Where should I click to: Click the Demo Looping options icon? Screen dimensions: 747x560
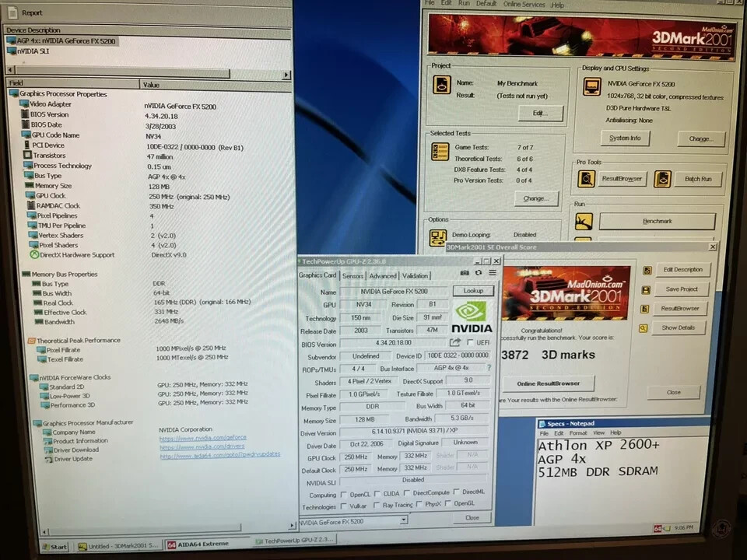(437, 238)
